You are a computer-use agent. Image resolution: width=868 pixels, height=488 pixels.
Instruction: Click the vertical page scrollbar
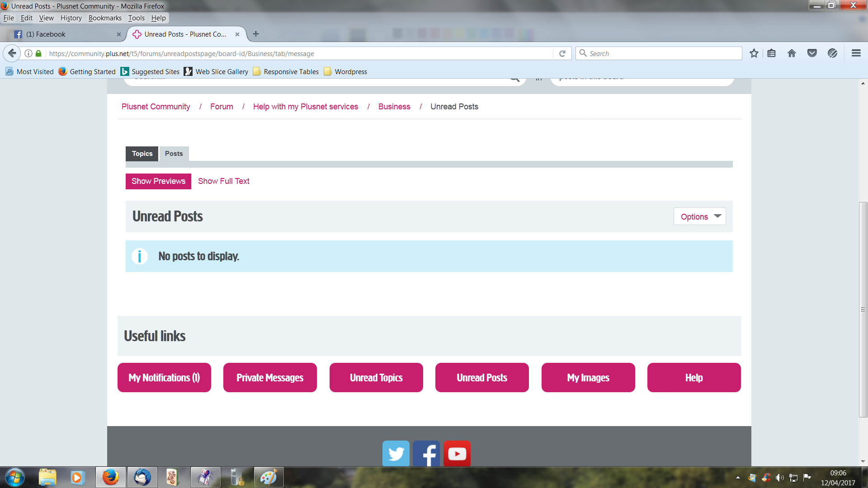coord(863,310)
